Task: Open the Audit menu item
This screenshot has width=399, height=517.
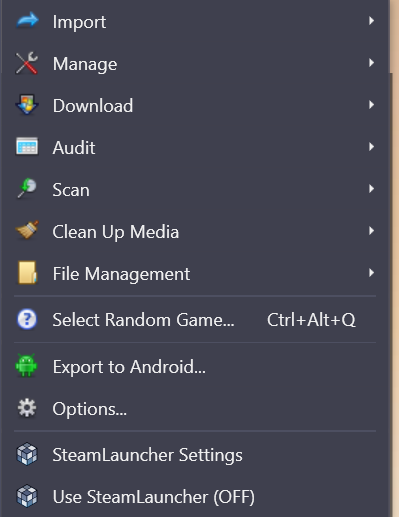Action: point(195,147)
